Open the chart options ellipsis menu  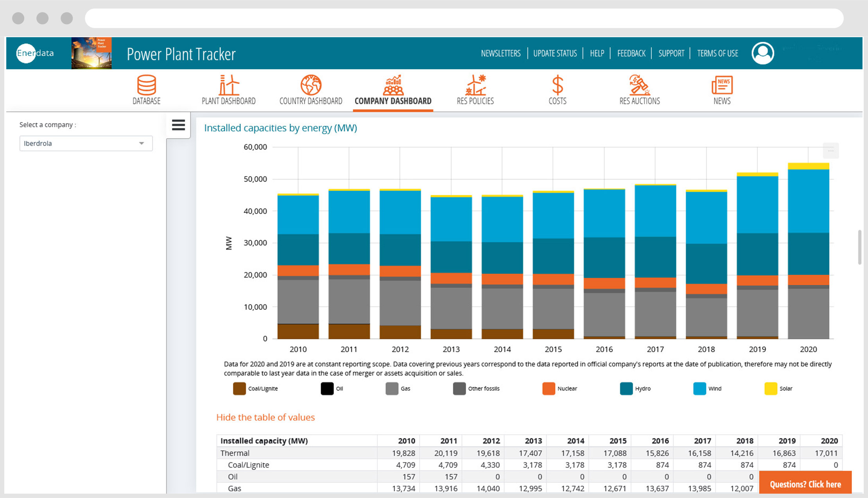click(831, 151)
